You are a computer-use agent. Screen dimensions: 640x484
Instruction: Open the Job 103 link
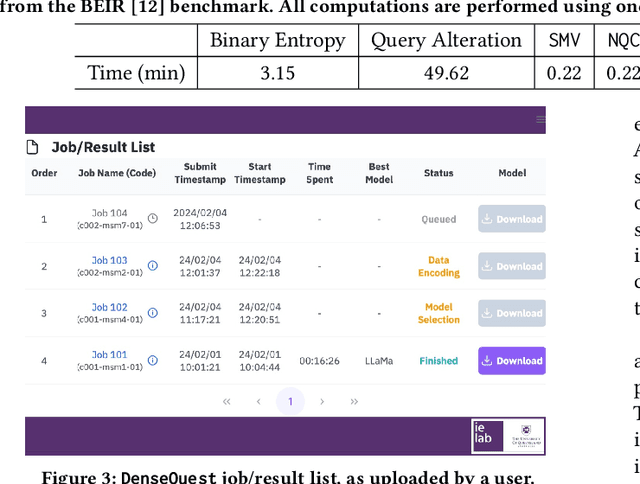click(109, 260)
